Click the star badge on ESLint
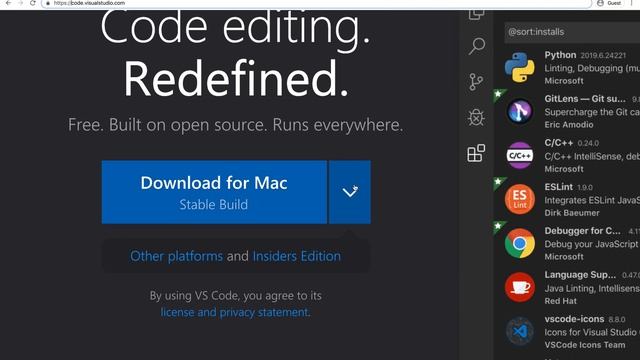Viewport: 640px width, 360px height. [x=498, y=182]
